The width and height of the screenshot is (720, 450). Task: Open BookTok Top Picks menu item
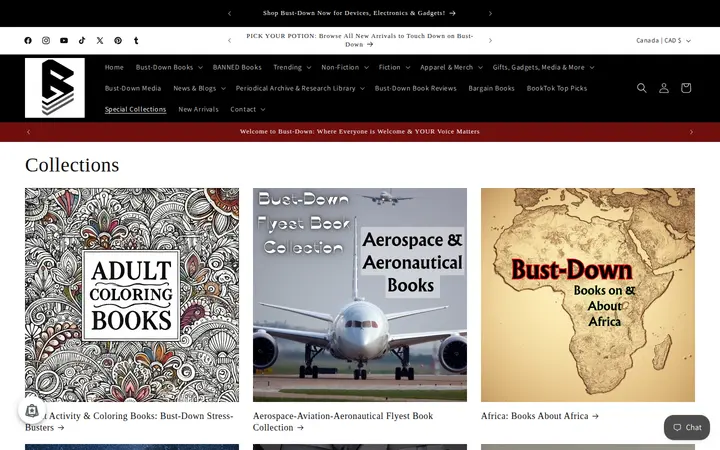557,88
